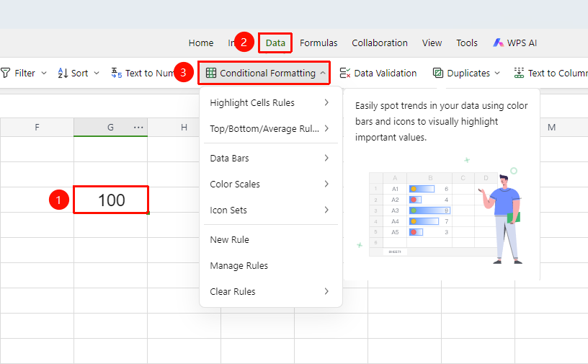The image size is (588, 364).
Task: Select the cell containing 100
Action: point(111,200)
